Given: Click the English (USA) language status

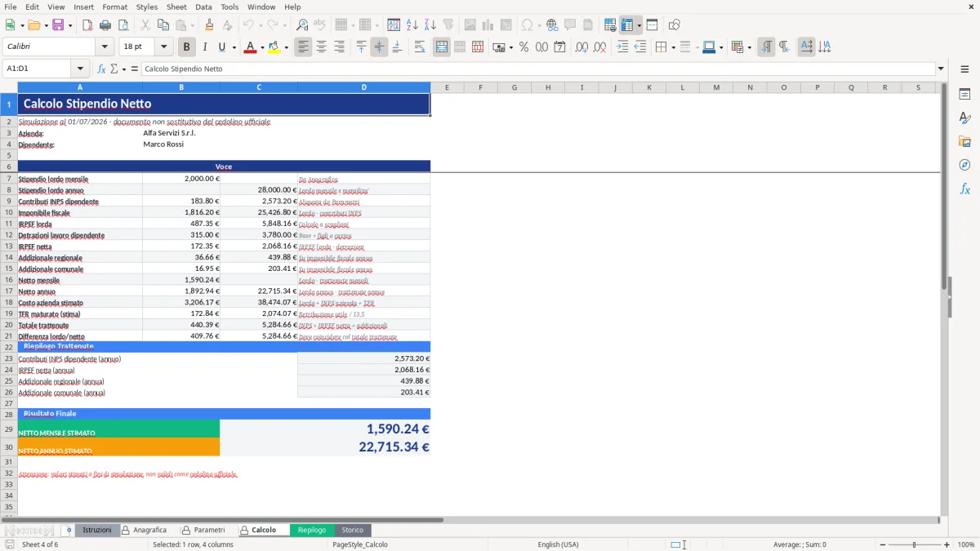Looking at the screenshot, I should (x=558, y=544).
